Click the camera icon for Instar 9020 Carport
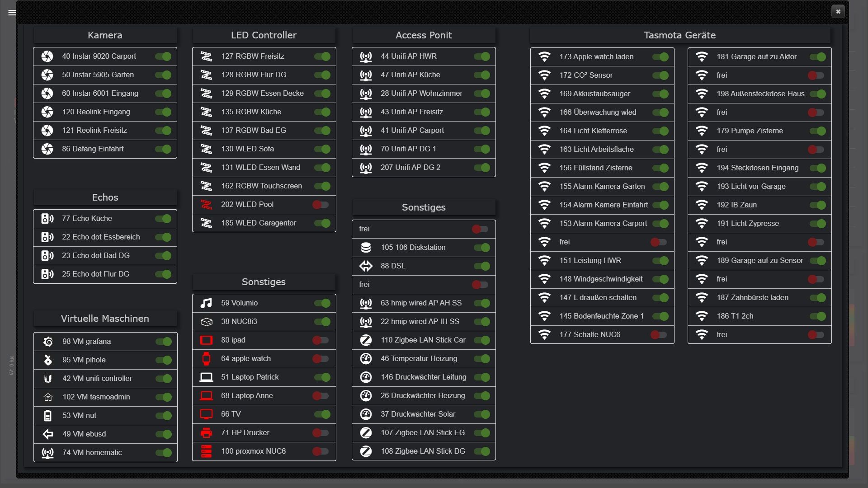This screenshot has width=868, height=488. point(47,56)
